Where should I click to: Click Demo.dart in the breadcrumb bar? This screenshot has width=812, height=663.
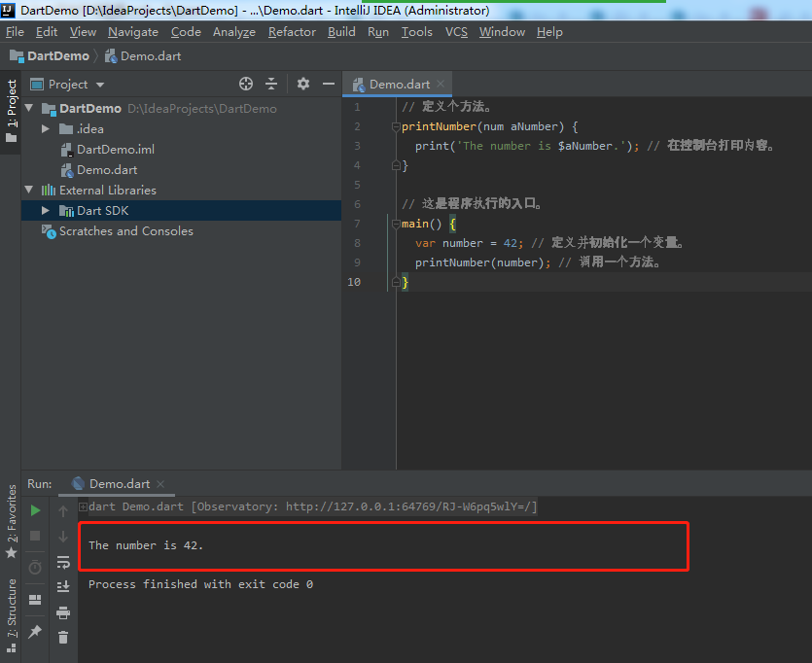coord(144,55)
